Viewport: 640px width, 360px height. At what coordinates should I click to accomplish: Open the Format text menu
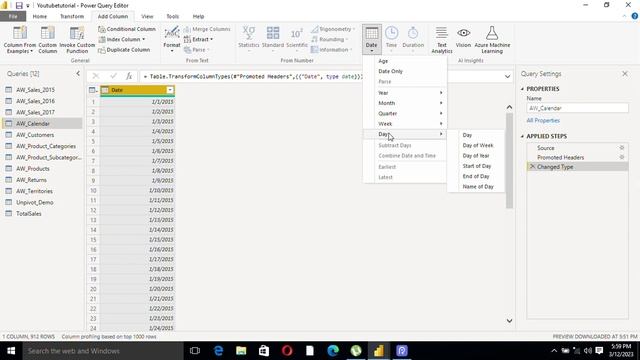click(171, 39)
